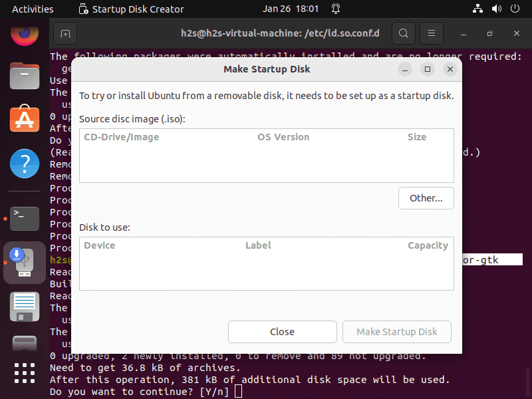Click the Capacity column header
The image size is (532, 399).
click(x=428, y=245)
